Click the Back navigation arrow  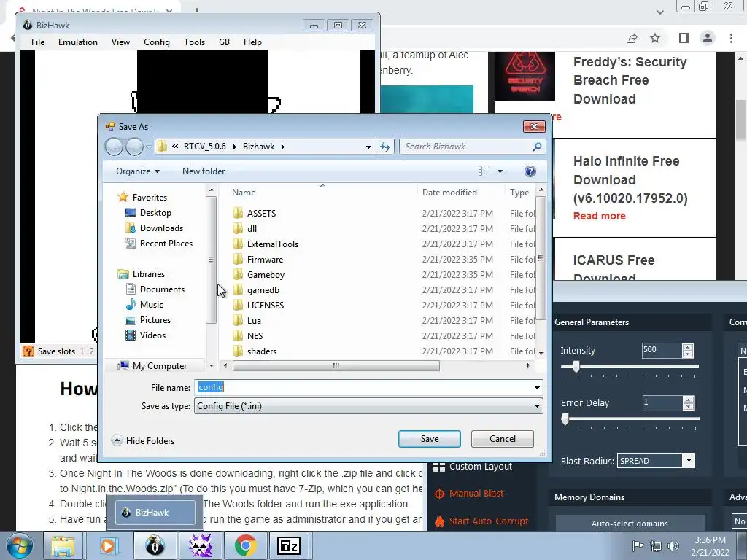click(x=114, y=147)
